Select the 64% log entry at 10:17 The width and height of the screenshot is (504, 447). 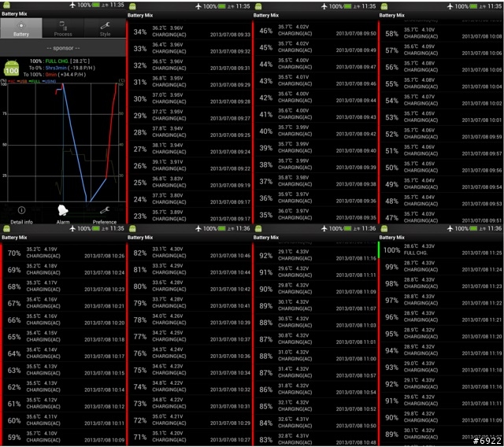click(64, 353)
